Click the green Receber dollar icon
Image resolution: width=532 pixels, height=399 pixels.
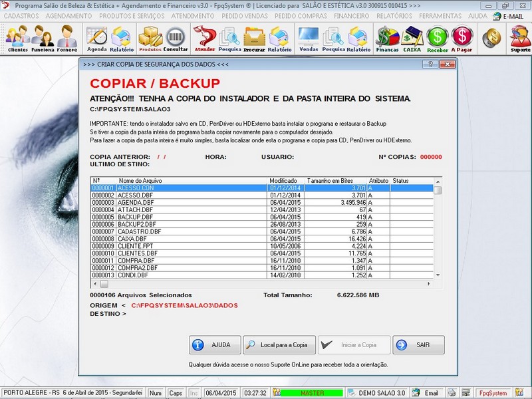[438, 39]
